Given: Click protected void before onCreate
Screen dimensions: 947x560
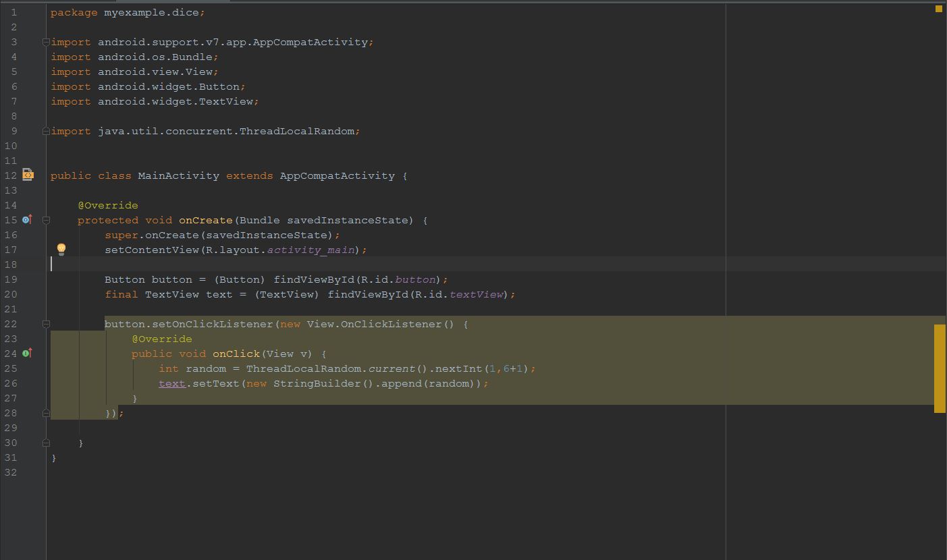Looking at the screenshot, I should click(125, 220).
